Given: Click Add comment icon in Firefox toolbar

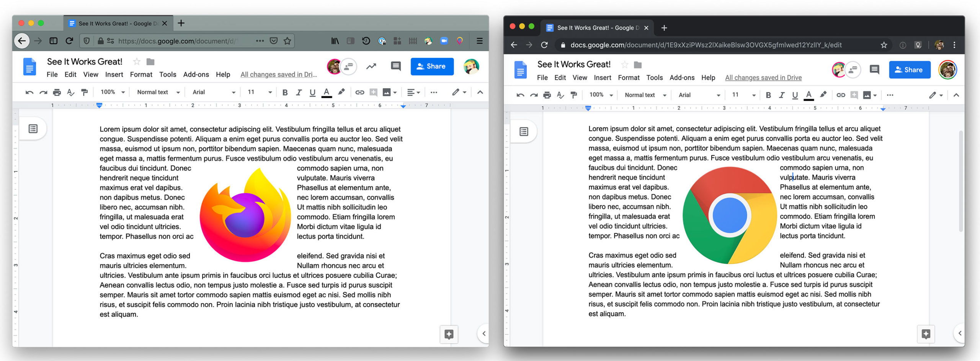Looking at the screenshot, I should [x=373, y=92].
